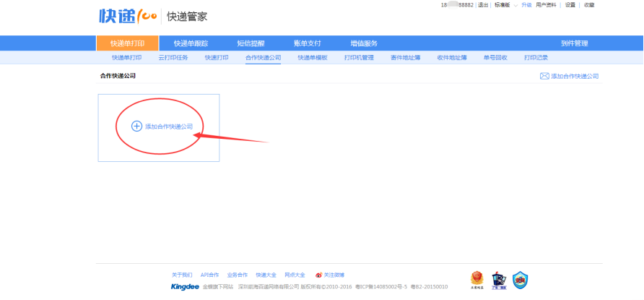This screenshot has width=644, height=300.
Task: Expand the 标准版 version dropdown
Action: (x=515, y=5)
